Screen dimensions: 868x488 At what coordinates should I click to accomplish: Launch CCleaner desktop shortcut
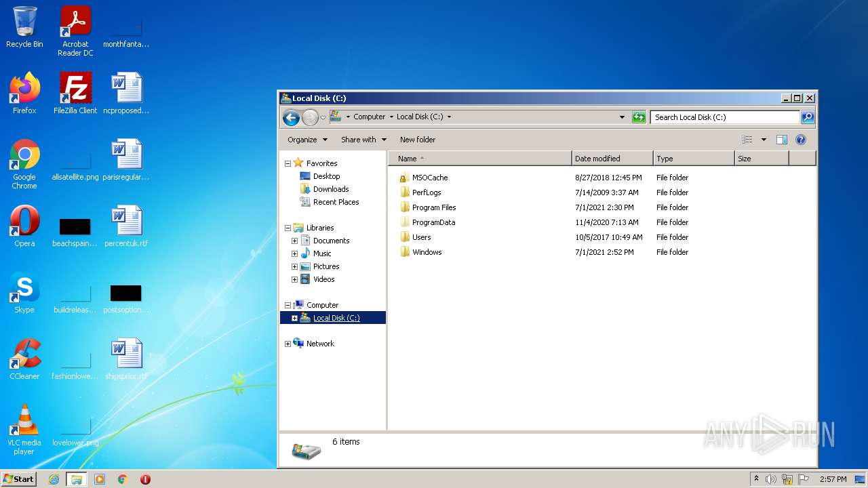pos(24,359)
